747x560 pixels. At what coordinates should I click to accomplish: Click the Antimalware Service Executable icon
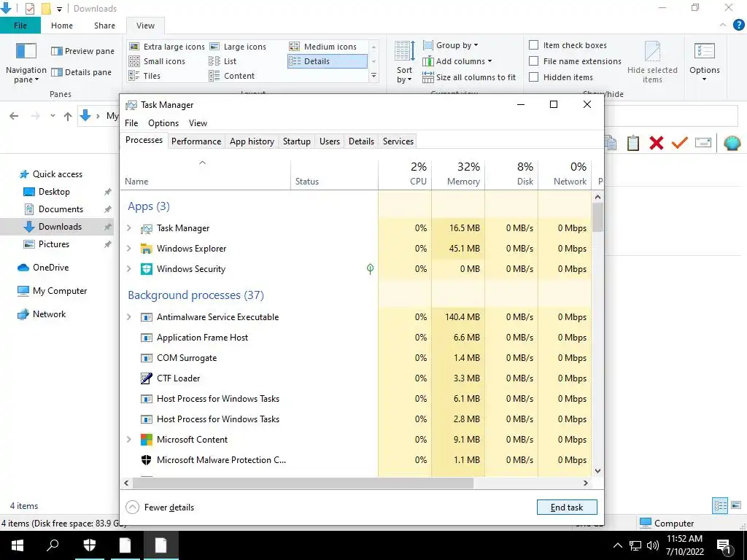coord(146,317)
